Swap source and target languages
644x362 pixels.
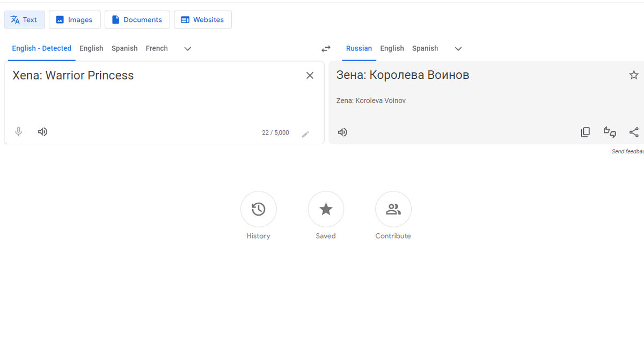[x=326, y=49]
